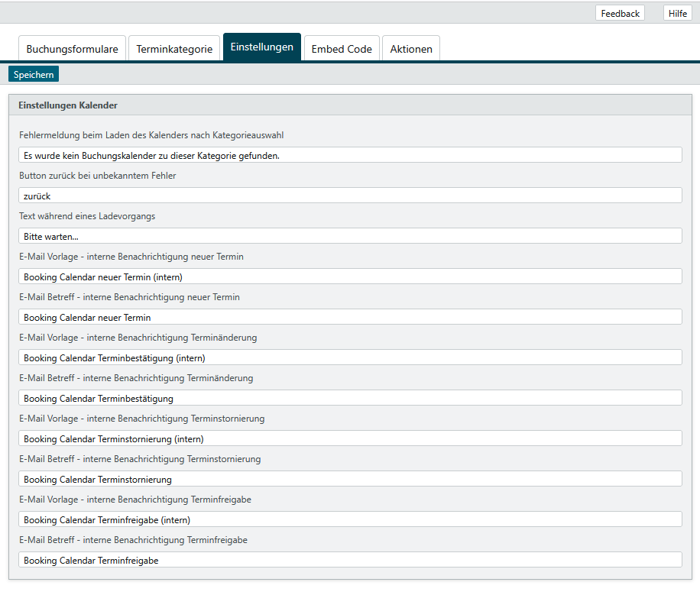Edit 'Booking Calendar Terminfreigabe (intern)' field
This screenshot has height=595, width=700.
coord(350,519)
